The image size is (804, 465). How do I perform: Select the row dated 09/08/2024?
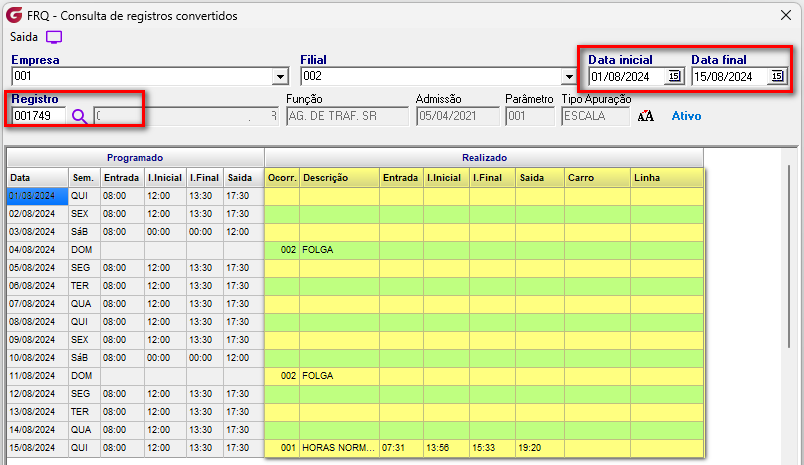355,339
